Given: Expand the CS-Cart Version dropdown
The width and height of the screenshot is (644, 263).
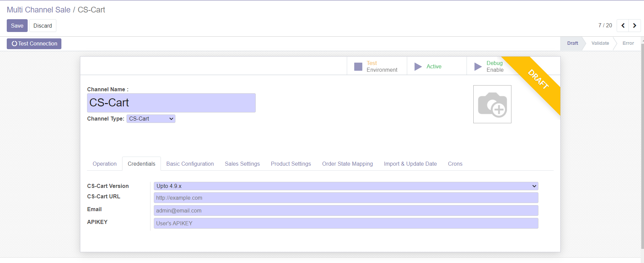Looking at the screenshot, I should click(x=346, y=186).
